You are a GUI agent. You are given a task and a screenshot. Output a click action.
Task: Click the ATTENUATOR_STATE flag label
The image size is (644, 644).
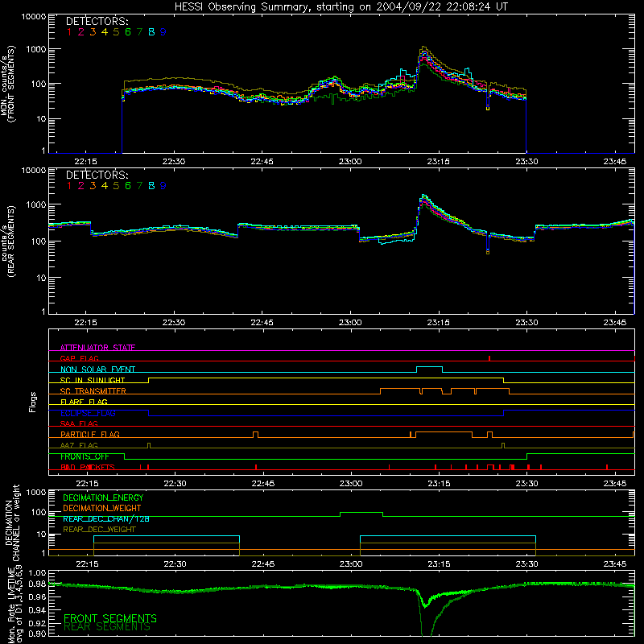click(97, 348)
